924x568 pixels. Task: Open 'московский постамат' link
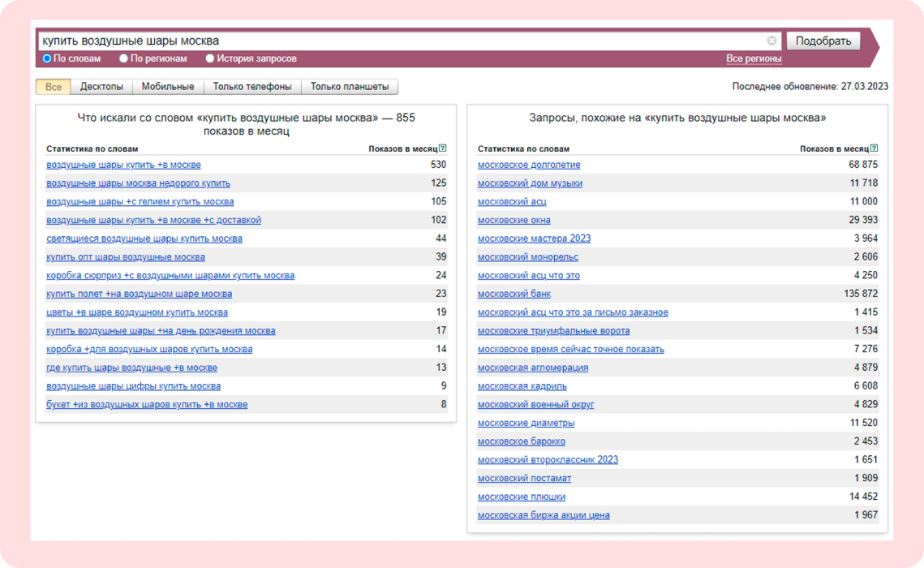pos(524,478)
